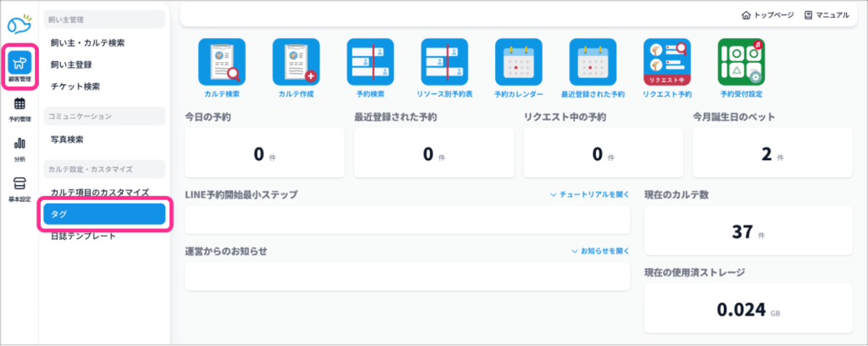This screenshot has width=868, height=346.
Task: Expand チュートリアルを開く section
Action: [x=590, y=194]
